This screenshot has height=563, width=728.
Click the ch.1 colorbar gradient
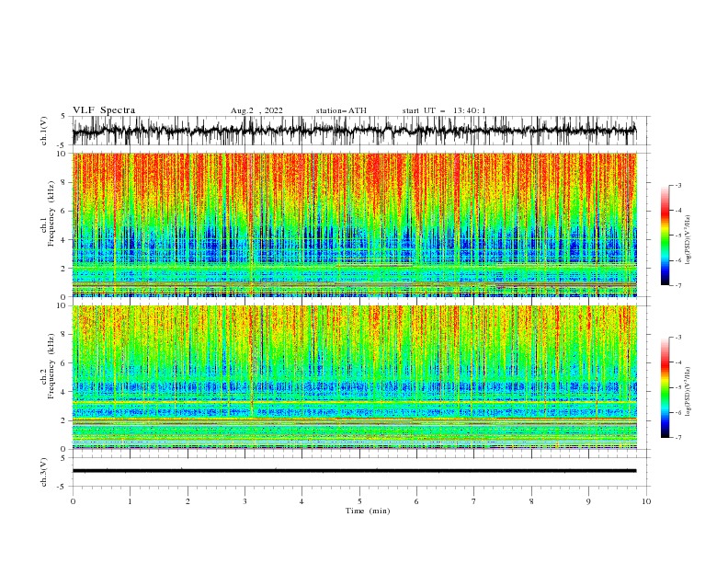[x=665, y=236]
